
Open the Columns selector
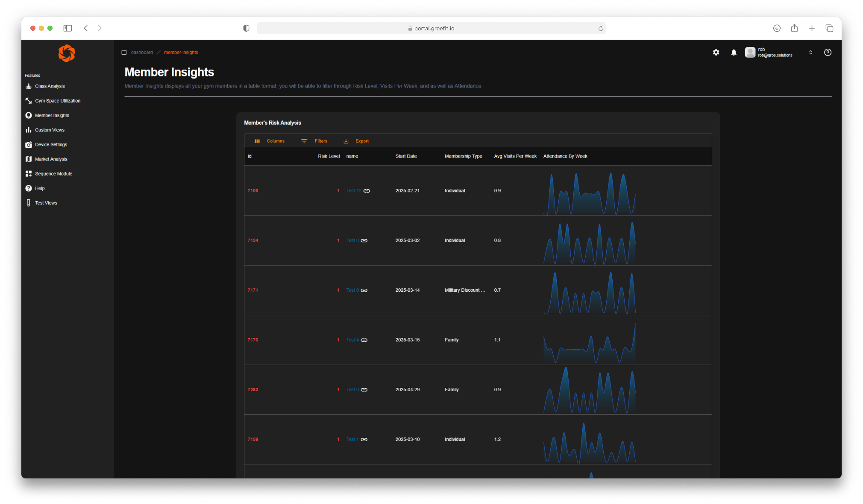(270, 141)
